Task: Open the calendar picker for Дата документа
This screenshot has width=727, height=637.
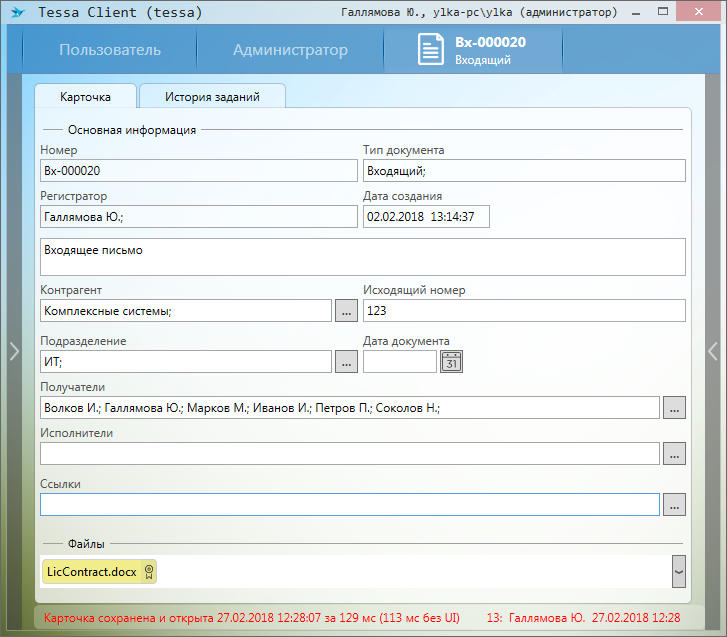Action: [x=452, y=362]
